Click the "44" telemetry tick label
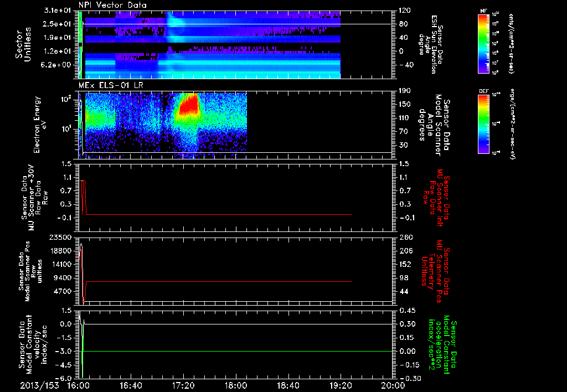The image size is (567, 392). pos(403,291)
